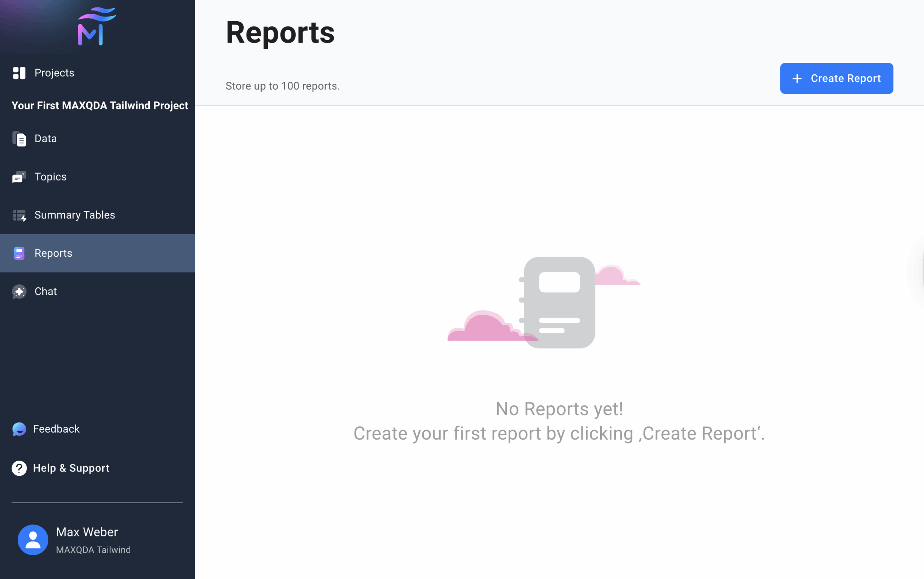This screenshot has height=579, width=924.
Task: Open Help & Support link
Action: click(71, 468)
